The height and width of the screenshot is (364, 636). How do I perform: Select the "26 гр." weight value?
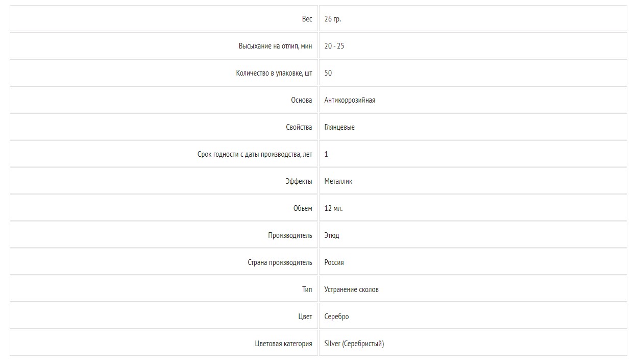pyautogui.click(x=332, y=19)
